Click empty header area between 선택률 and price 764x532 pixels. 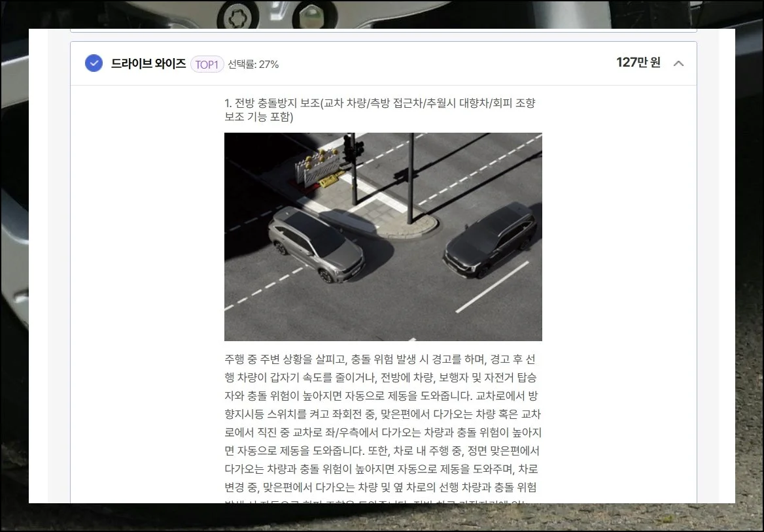point(445,63)
